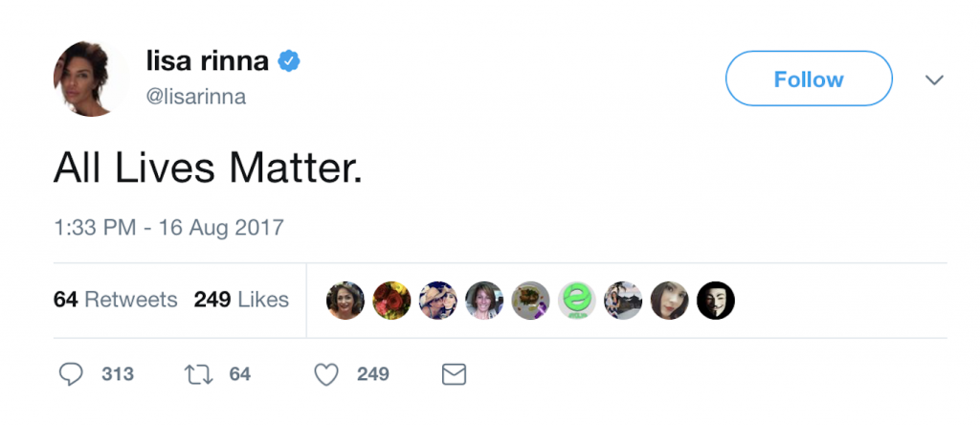
Task: Open the cowboy hat couple avatar
Action: coord(437,301)
